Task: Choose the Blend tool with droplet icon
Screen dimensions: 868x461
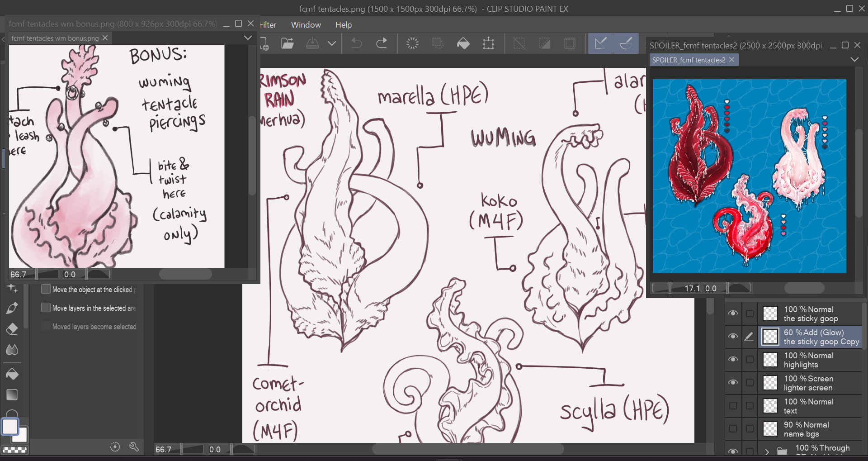Action: 12,350
